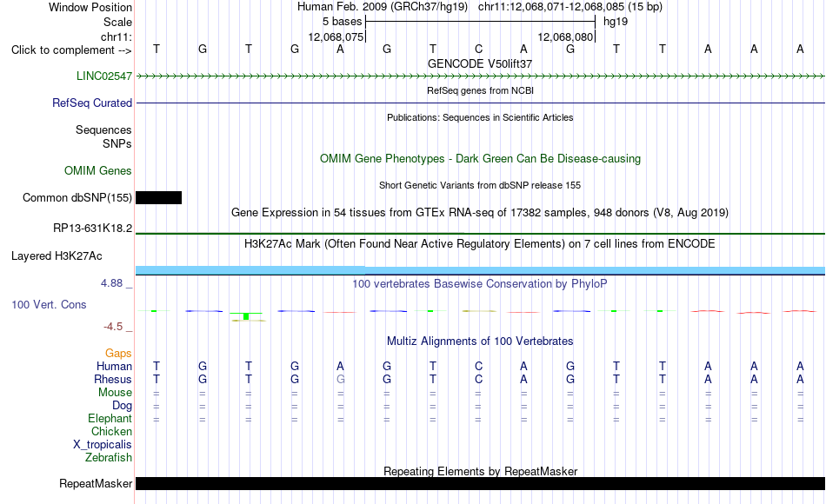Select the black dbSNP variant block

pos(158,197)
